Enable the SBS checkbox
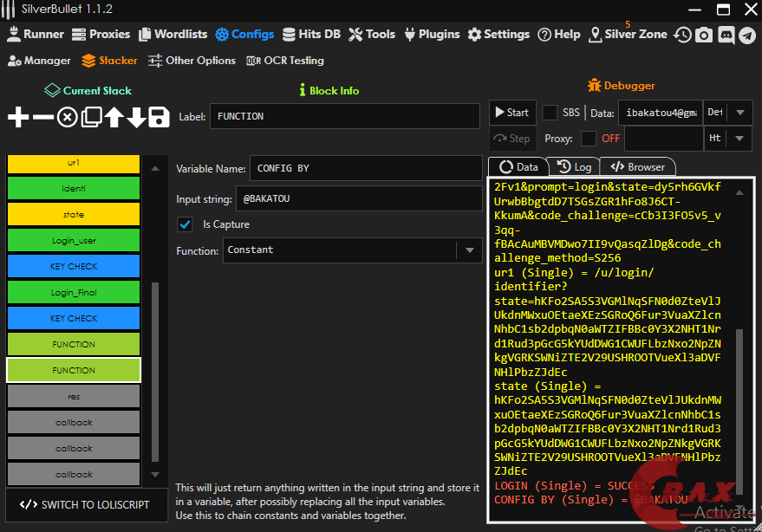This screenshot has height=532, width=762. pyautogui.click(x=550, y=113)
